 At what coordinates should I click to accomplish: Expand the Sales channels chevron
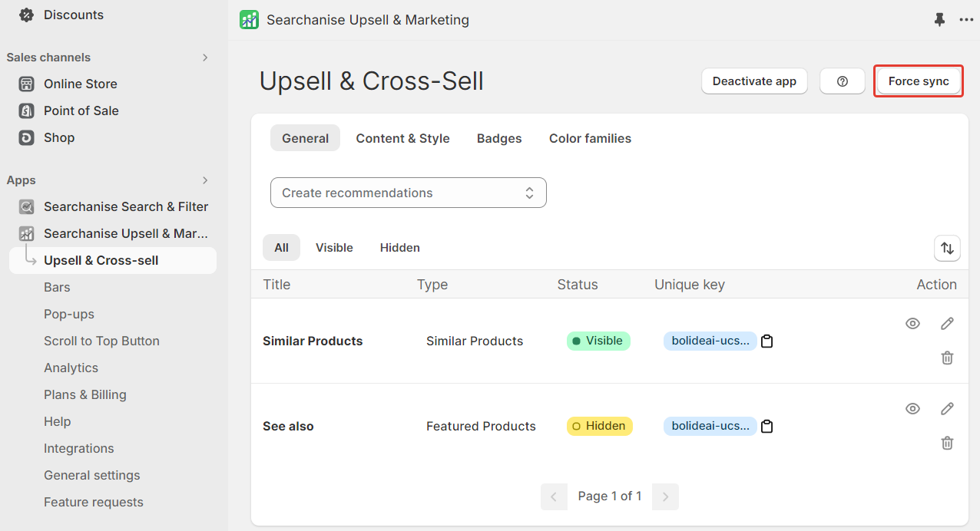pyautogui.click(x=205, y=58)
